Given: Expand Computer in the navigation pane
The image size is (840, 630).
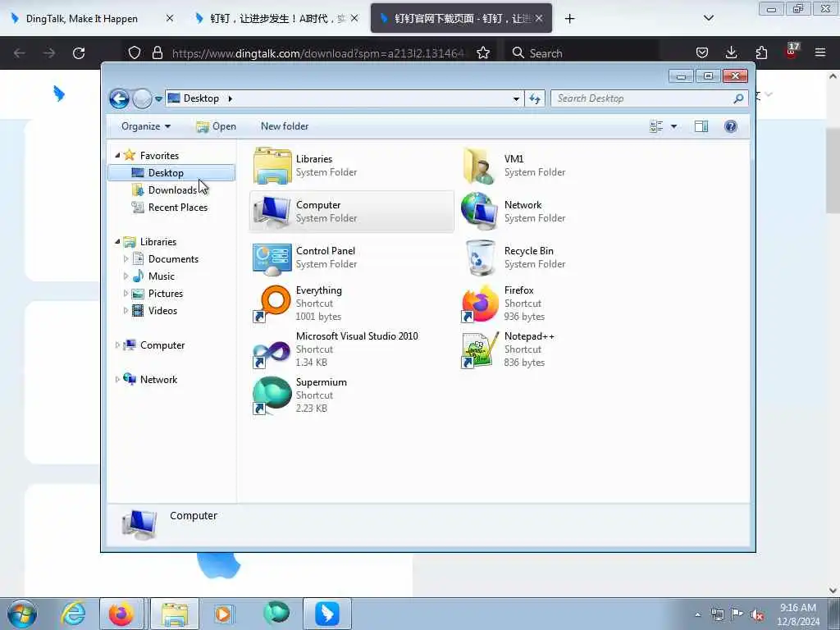Looking at the screenshot, I should click(117, 345).
